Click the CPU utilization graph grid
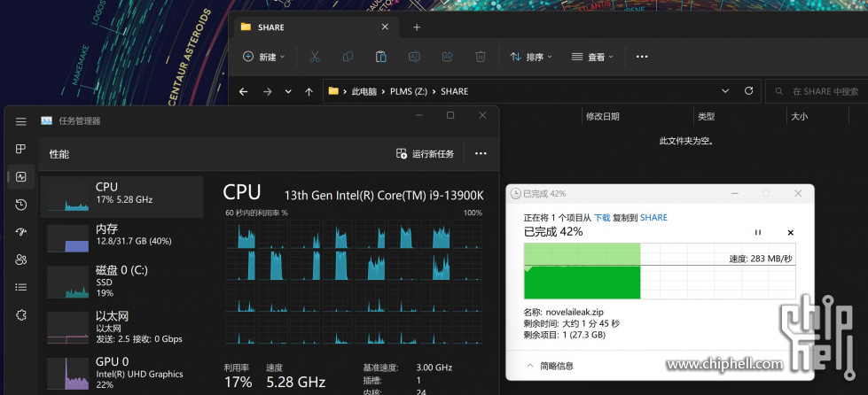868x395 pixels. [354, 283]
